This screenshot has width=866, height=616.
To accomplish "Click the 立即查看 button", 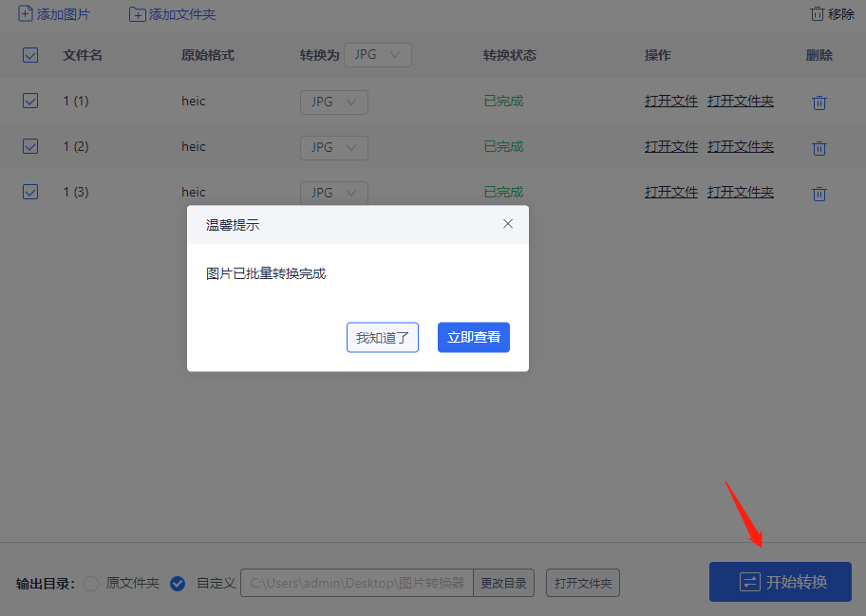I will pos(474,337).
